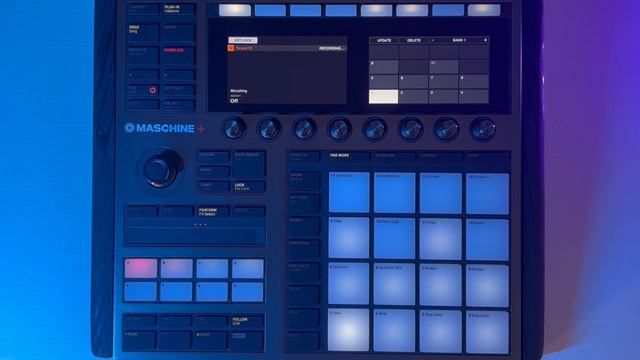Tap the Clear Auto pad

click(x=394, y=238)
